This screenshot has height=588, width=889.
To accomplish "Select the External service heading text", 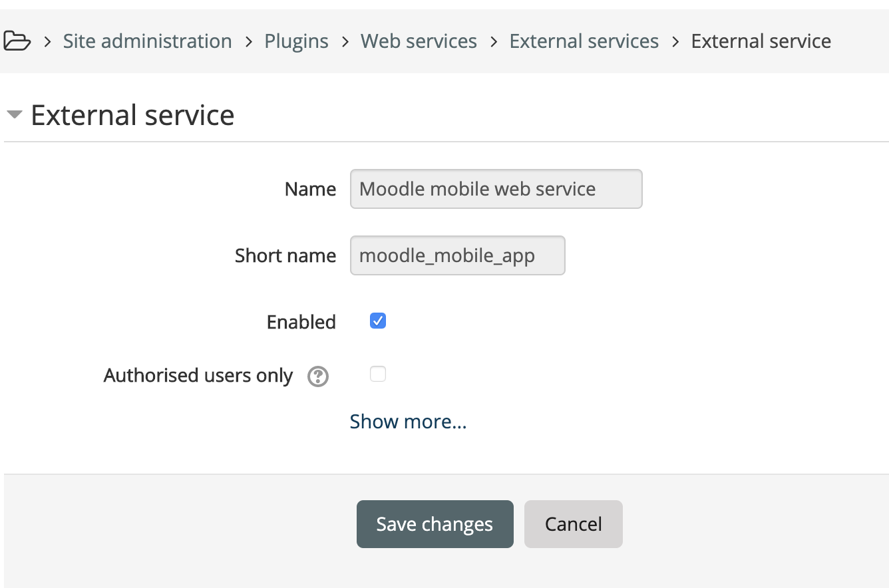I will (132, 114).
